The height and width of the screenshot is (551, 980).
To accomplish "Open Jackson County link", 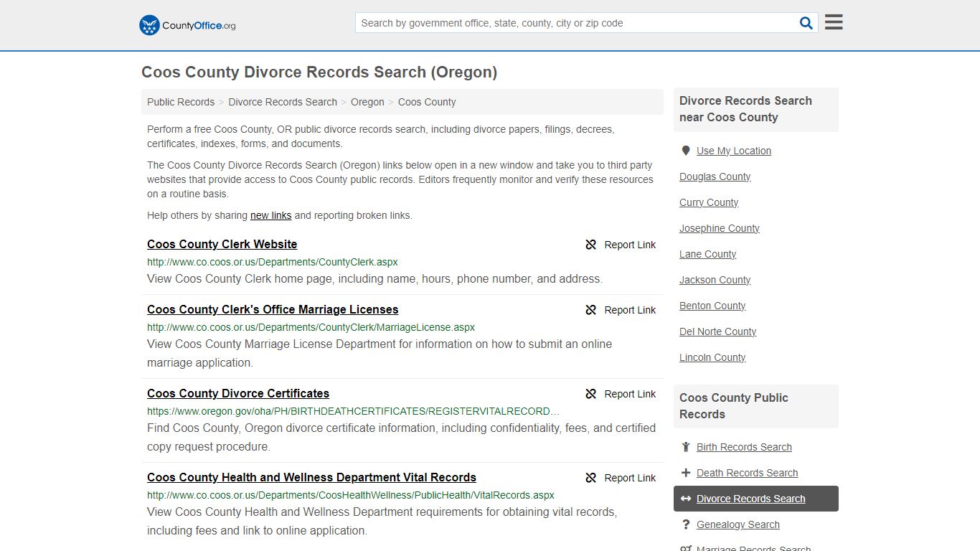I will pyautogui.click(x=715, y=280).
